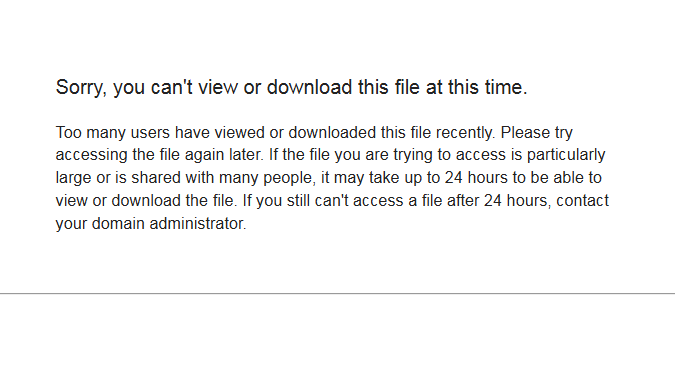
Task: Click the word "Sorry," in the heading
Action: (x=81, y=88)
